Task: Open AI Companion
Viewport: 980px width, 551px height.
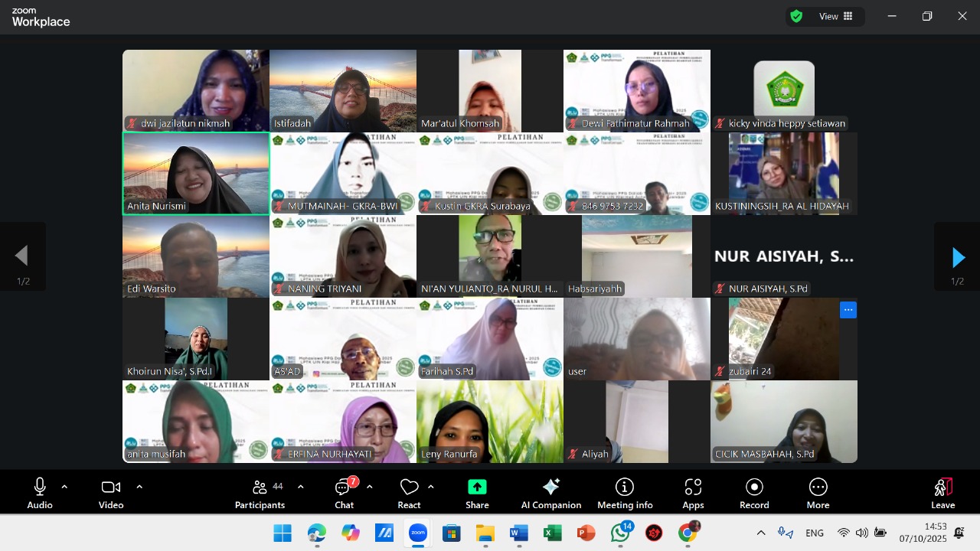Action: pyautogui.click(x=550, y=493)
